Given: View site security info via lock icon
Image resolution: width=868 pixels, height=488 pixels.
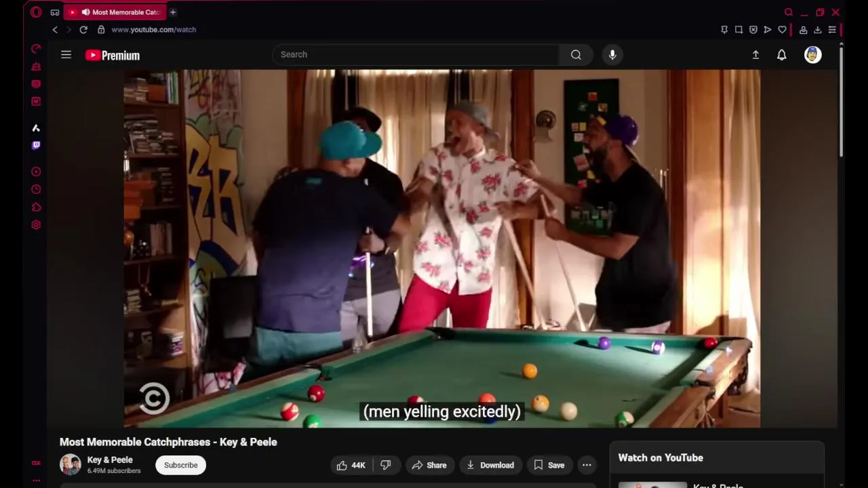Looking at the screenshot, I should (101, 30).
